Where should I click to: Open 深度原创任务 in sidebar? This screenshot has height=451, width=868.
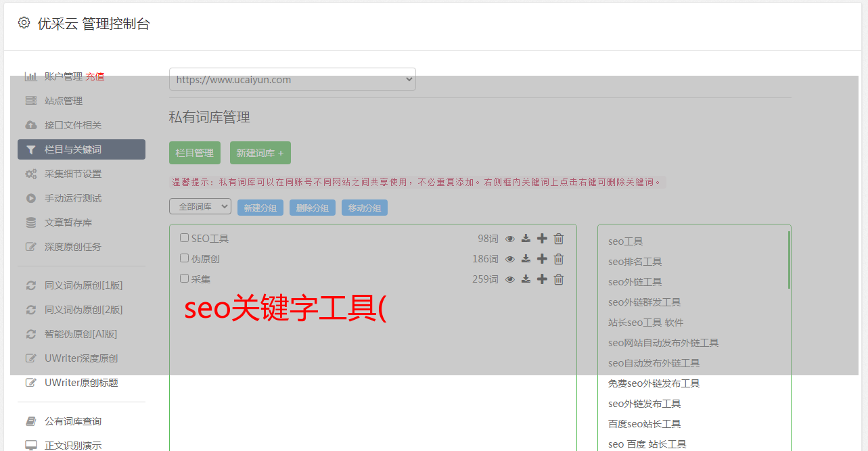point(73,247)
